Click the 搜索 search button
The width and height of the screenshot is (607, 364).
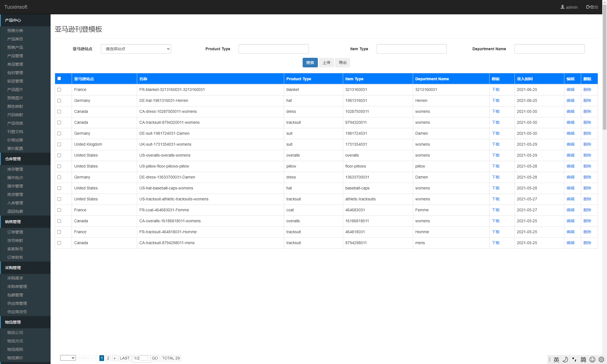click(310, 63)
